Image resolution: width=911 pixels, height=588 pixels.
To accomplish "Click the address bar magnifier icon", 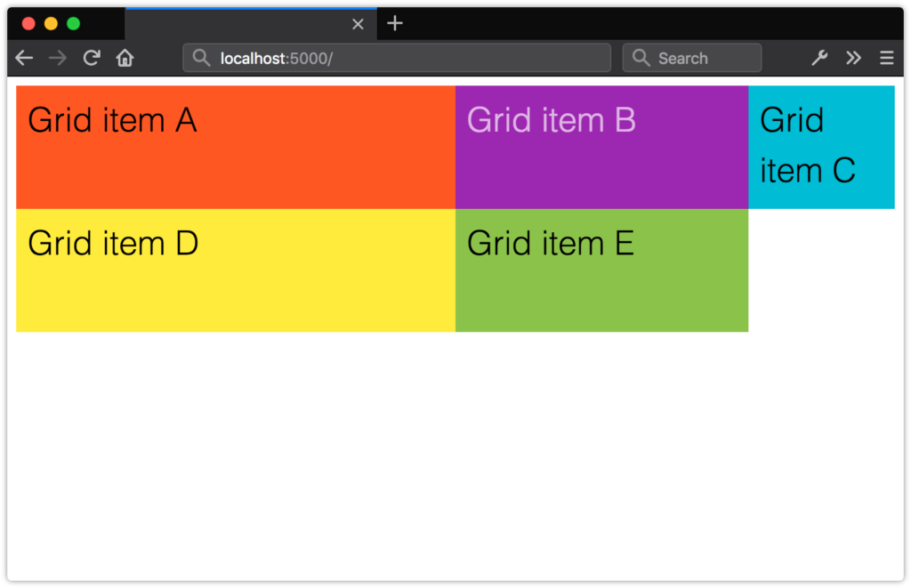I will (201, 58).
